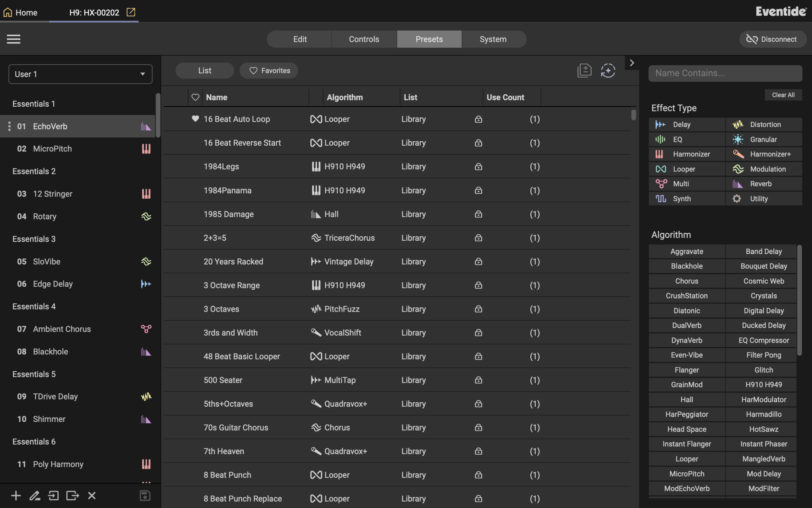Toggle the Modulation effect type filter
The width and height of the screenshot is (812, 508).
pyautogui.click(x=764, y=169)
